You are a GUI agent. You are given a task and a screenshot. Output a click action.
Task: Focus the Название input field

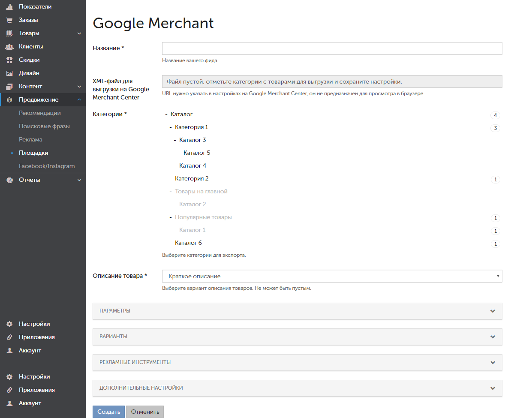332,48
